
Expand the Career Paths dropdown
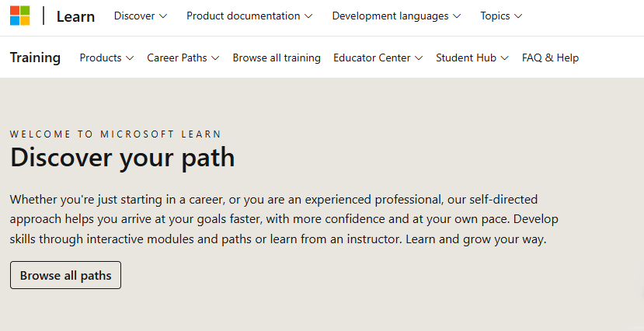(x=183, y=57)
